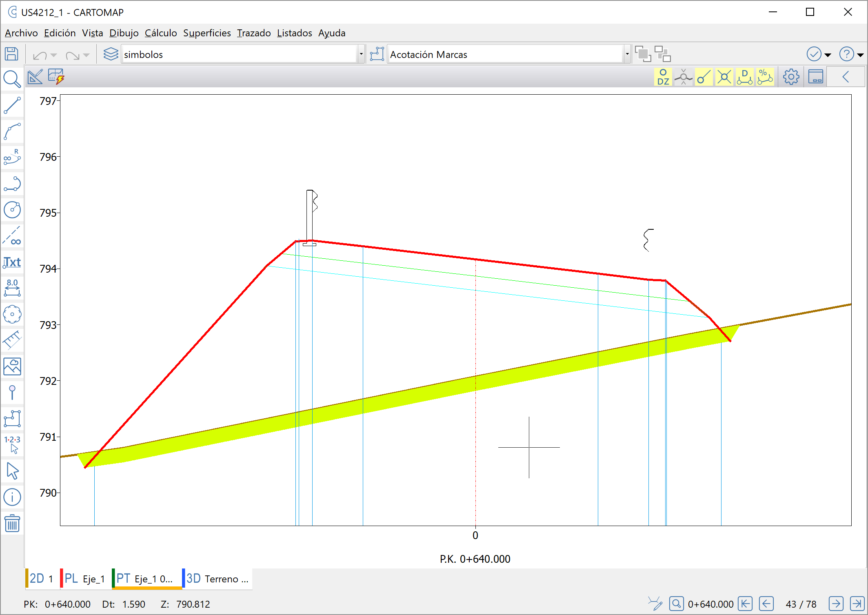Open the Acotación Marcas dropdown
868x615 pixels.
tap(627, 54)
